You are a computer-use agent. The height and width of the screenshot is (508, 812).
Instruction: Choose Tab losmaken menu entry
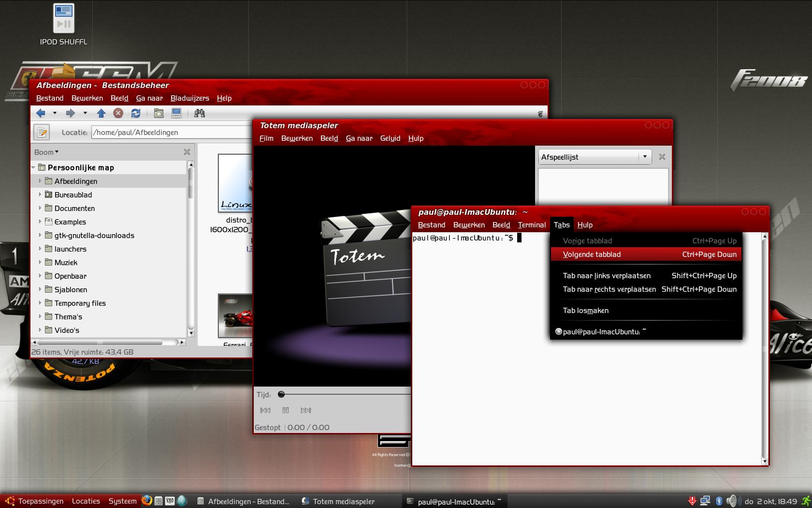tap(646, 310)
